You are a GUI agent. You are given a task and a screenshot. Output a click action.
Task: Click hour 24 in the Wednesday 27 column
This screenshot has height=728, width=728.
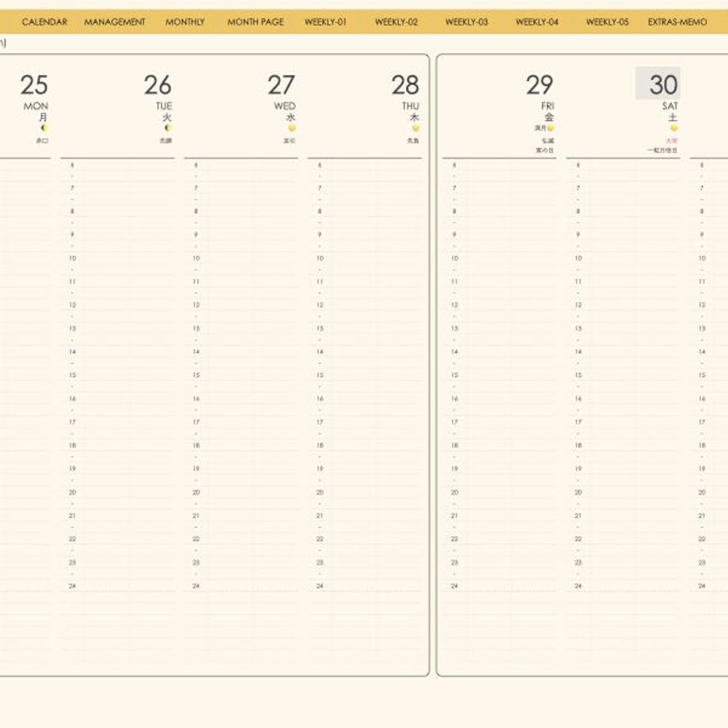[x=196, y=586]
